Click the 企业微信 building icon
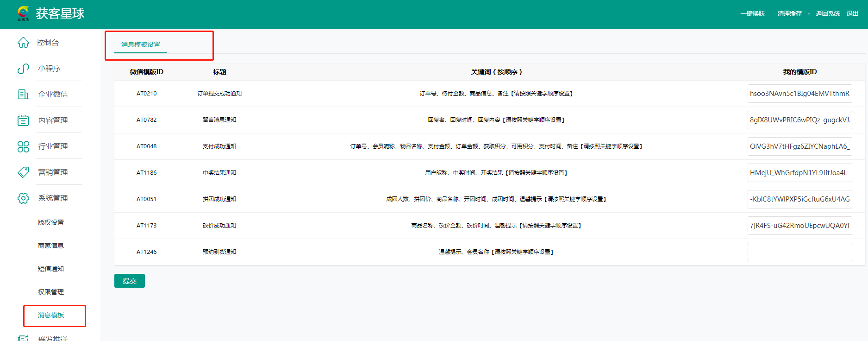Screen dimensions: 868x341 click(x=23, y=95)
